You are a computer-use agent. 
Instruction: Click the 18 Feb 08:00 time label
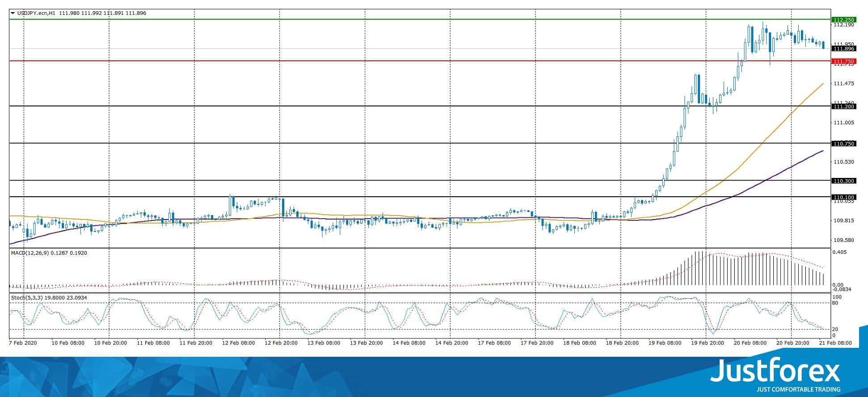(579, 343)
